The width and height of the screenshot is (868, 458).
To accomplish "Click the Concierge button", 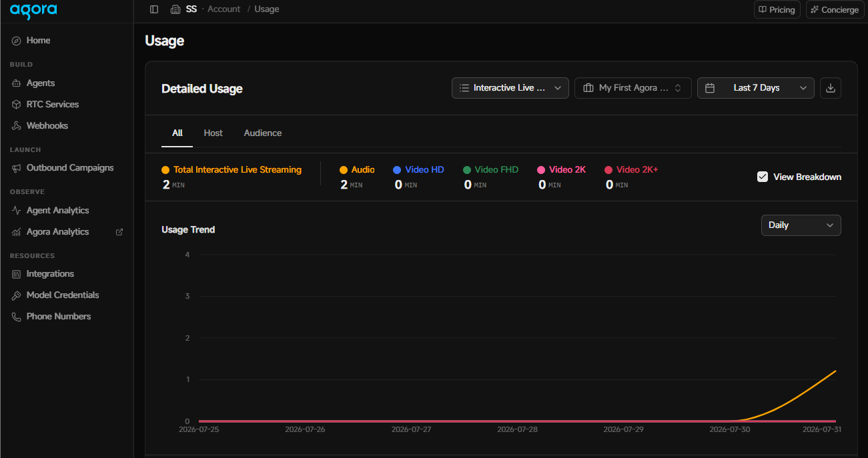I will pyautogui.click(x=835, y=10).
